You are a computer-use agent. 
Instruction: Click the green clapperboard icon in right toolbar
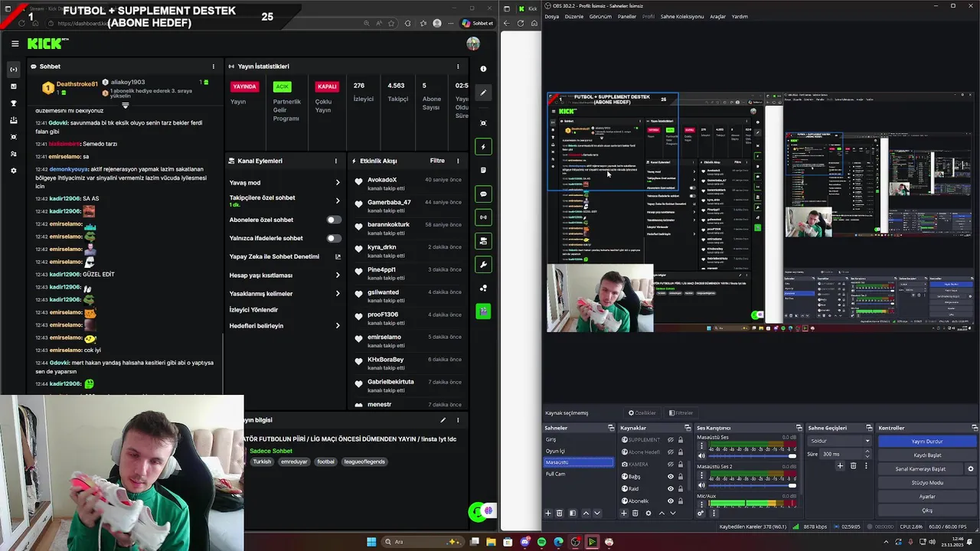pyautogui.click(x=483, y=311)
